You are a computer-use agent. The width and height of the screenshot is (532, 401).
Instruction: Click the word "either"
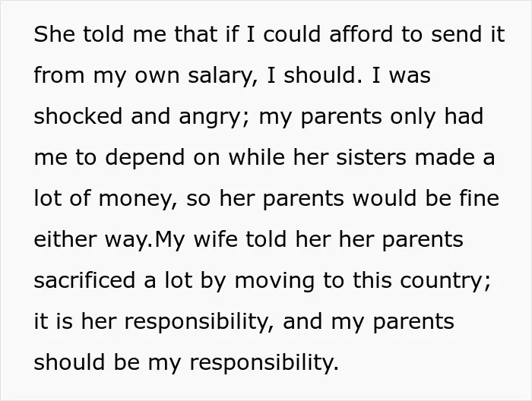(65, 239)
